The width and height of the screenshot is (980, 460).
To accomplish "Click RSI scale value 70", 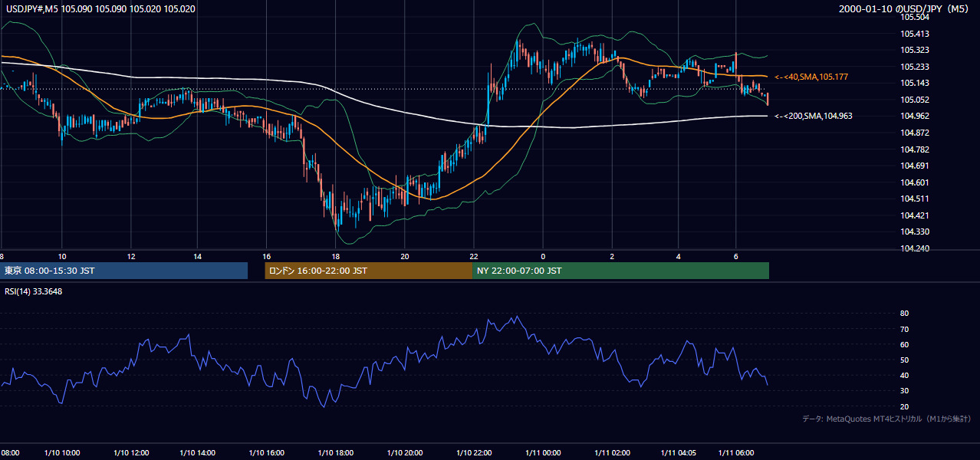I will click(905, 329).
